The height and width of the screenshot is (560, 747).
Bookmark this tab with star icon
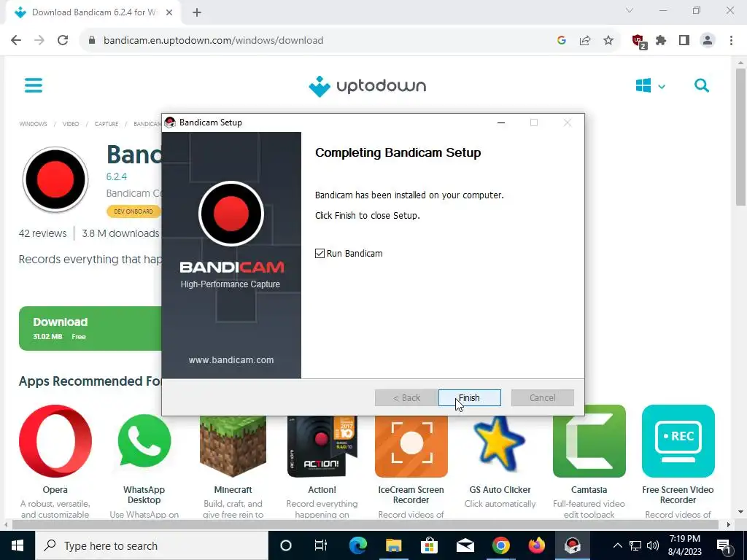[608, 41]
